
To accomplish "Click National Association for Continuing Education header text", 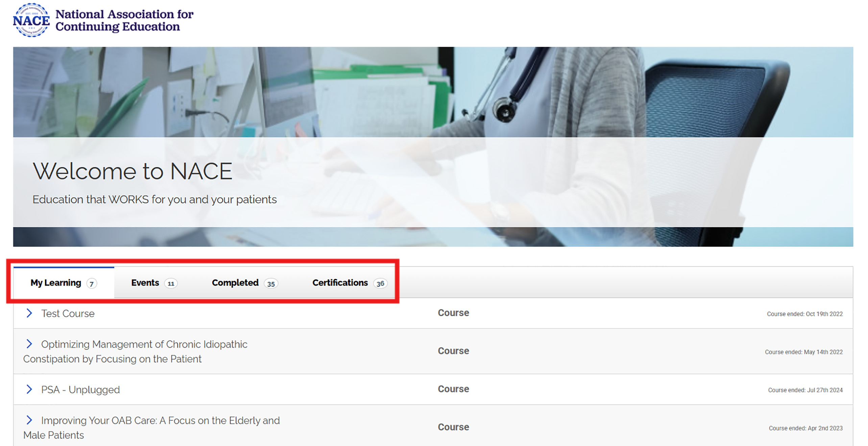I will pos(124,20).
